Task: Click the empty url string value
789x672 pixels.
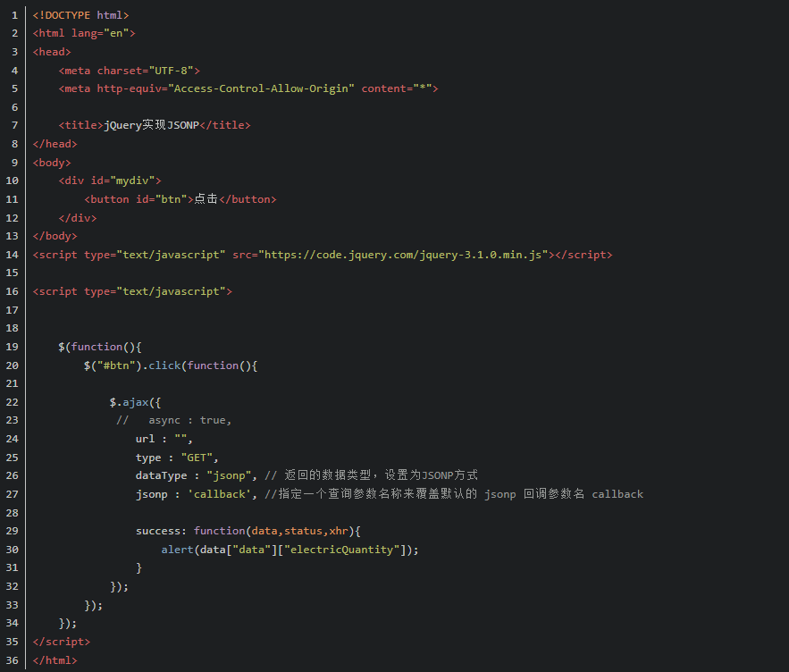Action: click(x=180, y=439)
